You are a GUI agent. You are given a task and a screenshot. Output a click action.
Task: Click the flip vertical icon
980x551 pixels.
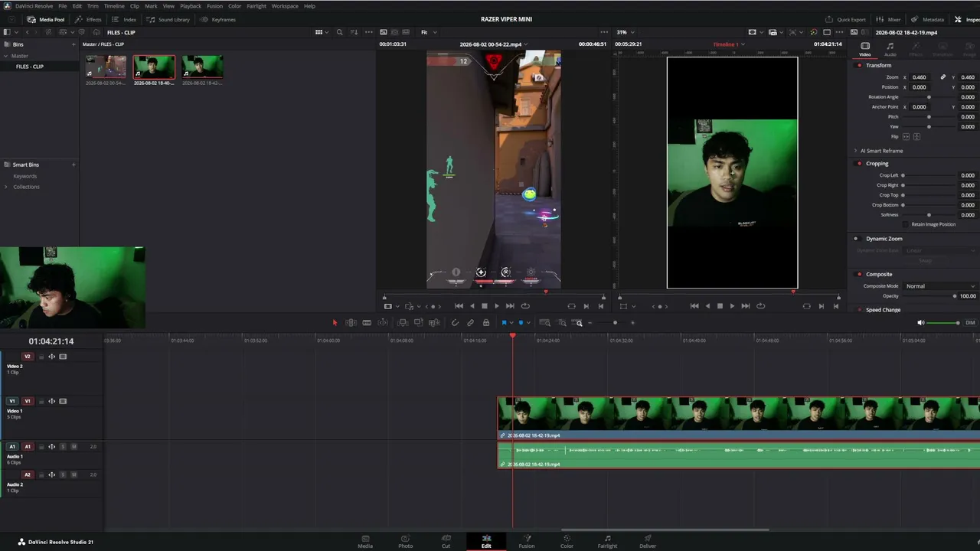click(917, 137)
